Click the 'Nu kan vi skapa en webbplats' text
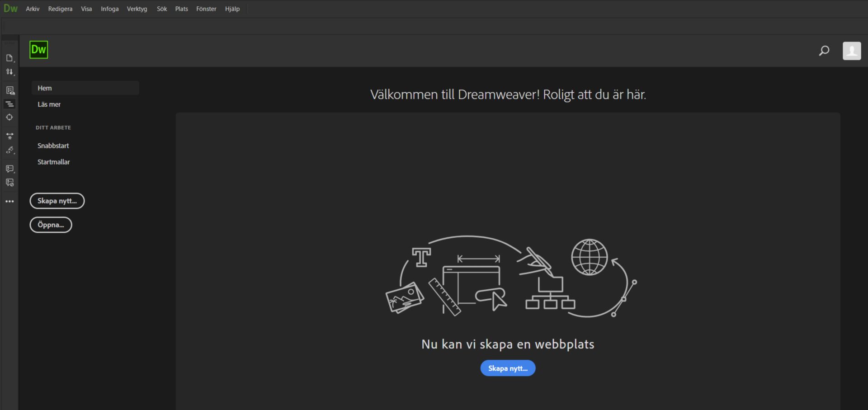 [508, 344]
